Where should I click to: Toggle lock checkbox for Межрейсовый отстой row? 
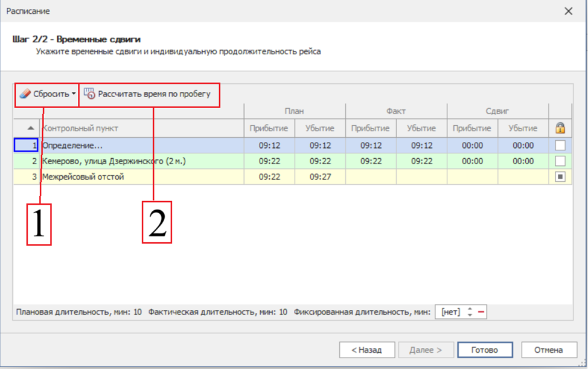coord(560,177)
